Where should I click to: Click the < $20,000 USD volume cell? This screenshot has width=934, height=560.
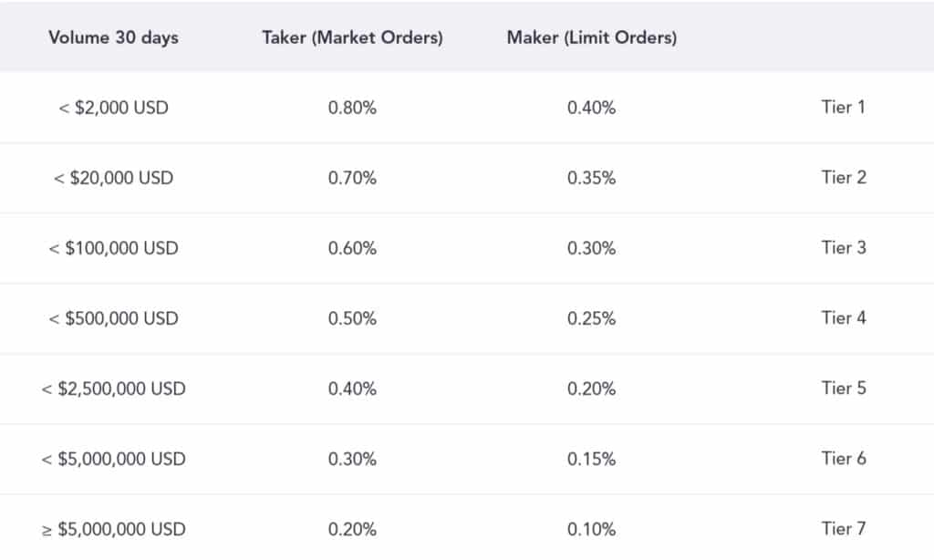(113, 178)
